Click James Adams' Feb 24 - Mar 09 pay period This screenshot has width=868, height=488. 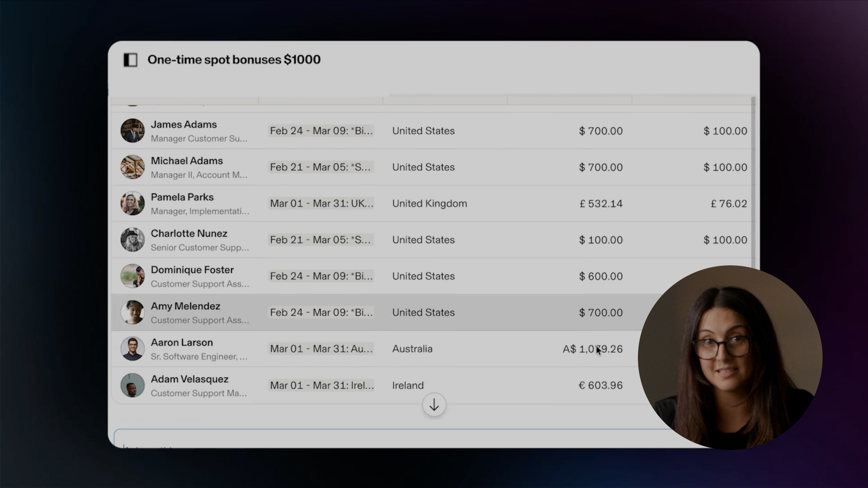pyautogui.click(x=321, y=131)
